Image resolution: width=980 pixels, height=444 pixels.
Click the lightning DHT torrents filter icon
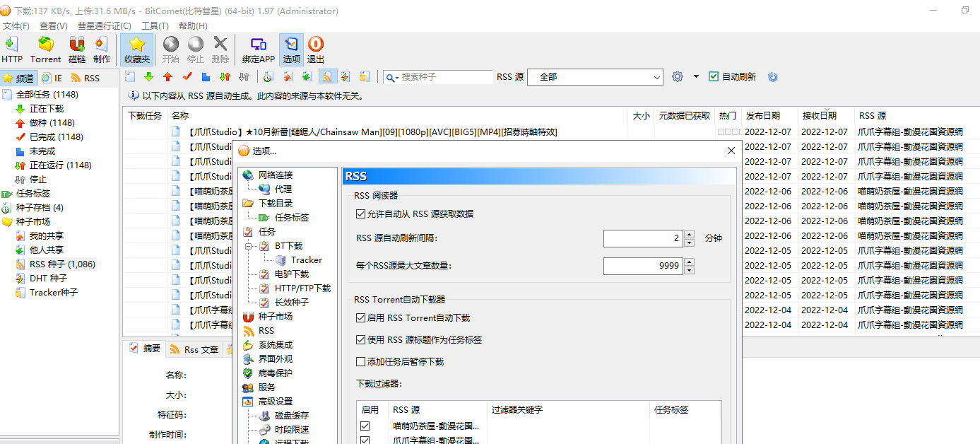pyautogui.click(x=346, y=76)
